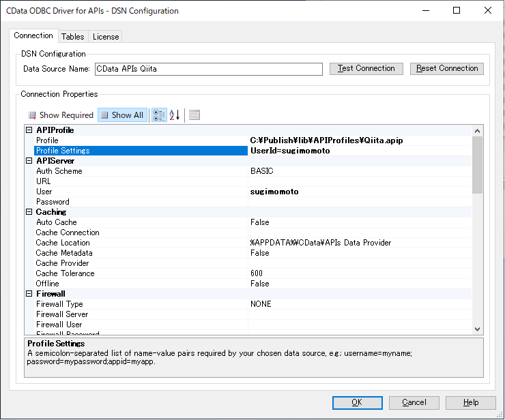This screenshot has height=420, width=505.
Task: Click the Reset Connection button
Action: click(447, 69)
